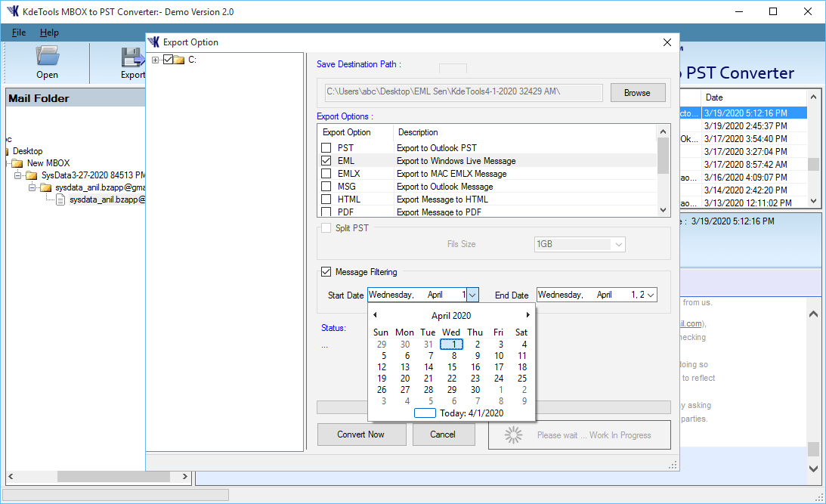Screen dimensions: 826x504
Task: Expand the C: drive tree node
Action: 156,60
